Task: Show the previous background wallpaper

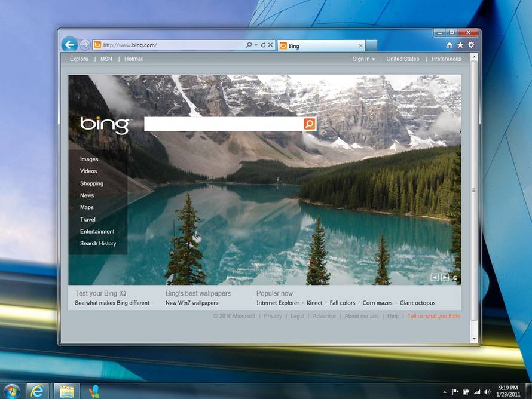Action: click(435, 277)
